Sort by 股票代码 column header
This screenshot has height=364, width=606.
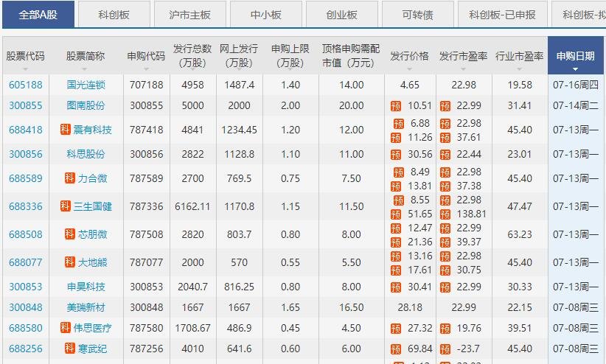coord(26,56)
